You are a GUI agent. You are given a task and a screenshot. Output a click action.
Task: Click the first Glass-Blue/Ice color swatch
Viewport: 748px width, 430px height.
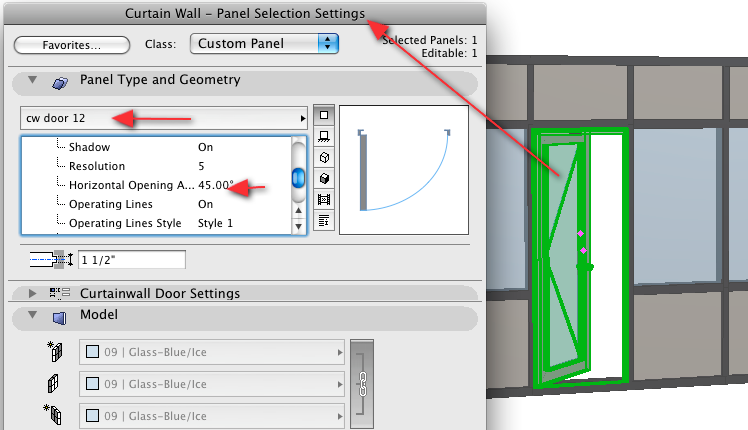tap(92, 352)
